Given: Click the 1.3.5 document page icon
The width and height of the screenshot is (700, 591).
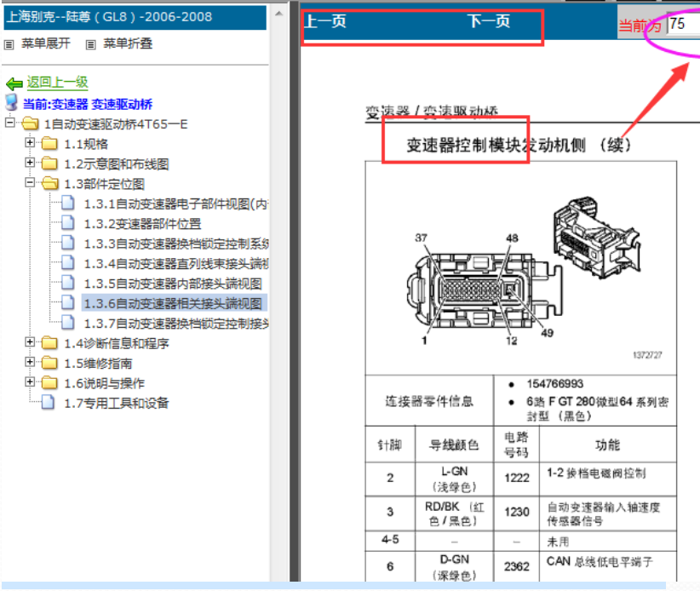Looking at the screenshot, I should click(68, 282).
